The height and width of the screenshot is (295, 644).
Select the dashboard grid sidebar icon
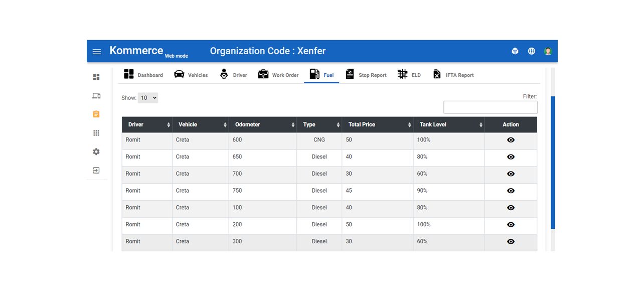(x=96, y=77)
